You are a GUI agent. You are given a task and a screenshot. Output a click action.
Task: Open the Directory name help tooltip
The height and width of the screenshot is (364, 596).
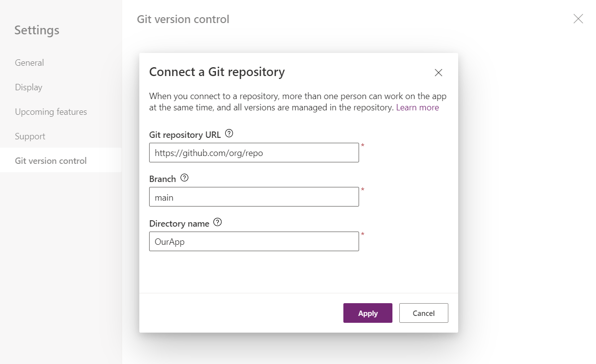pyautogui.click(x=217, y=222)
